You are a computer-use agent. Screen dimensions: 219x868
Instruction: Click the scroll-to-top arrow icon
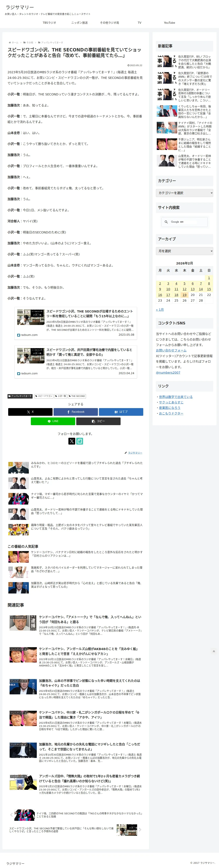pyautogui.click(x=214, y=651)
